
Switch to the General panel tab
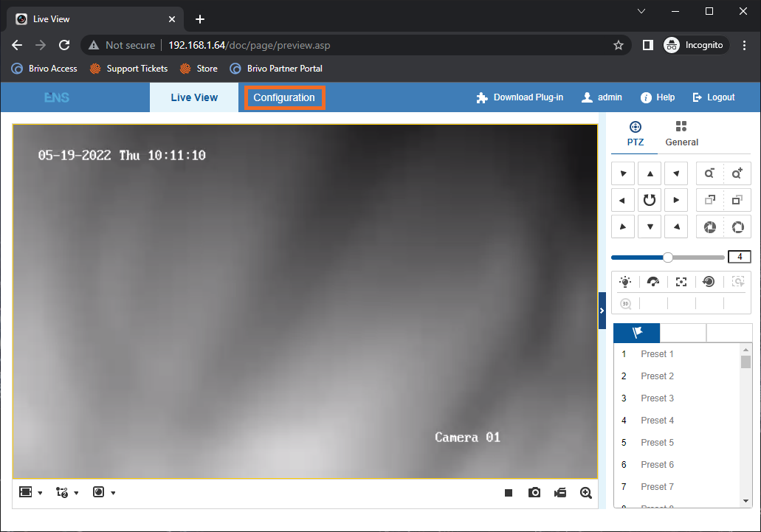tap(681, 134)
